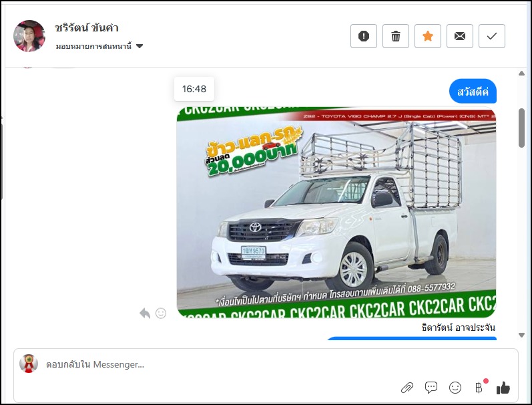Click scrollbar down arrow in chat

tap(521, 335)
